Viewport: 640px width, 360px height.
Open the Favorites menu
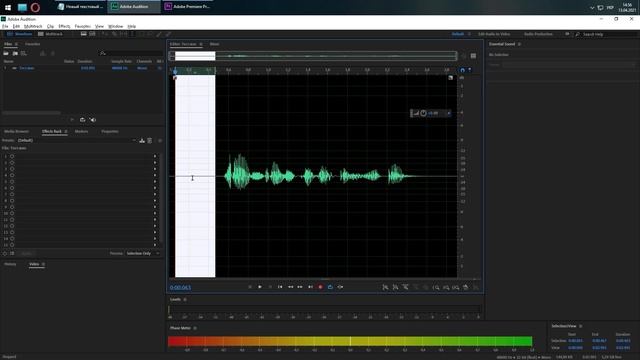coord(82,26)
